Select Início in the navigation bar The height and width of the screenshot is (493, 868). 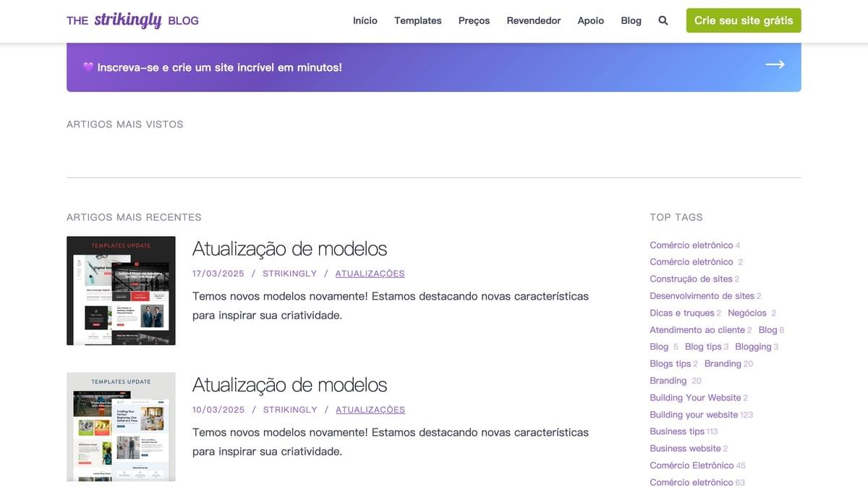365,20
